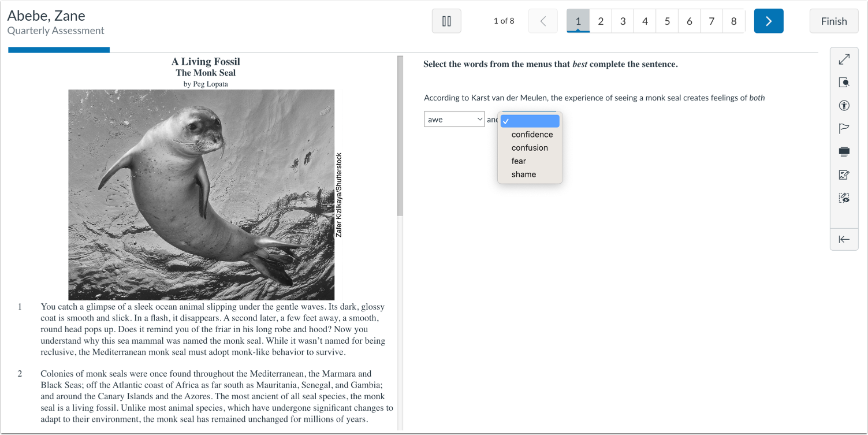Enable the line reader masking tool
Viewport: 868px width, 435px height.
click(x=844, y=151)
